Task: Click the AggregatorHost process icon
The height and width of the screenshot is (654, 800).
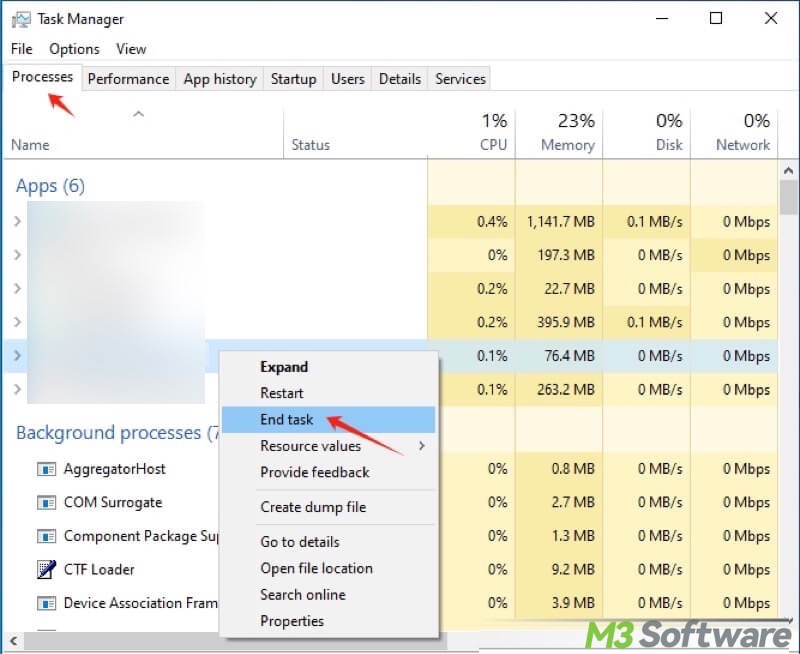Action: click(46, 469)
